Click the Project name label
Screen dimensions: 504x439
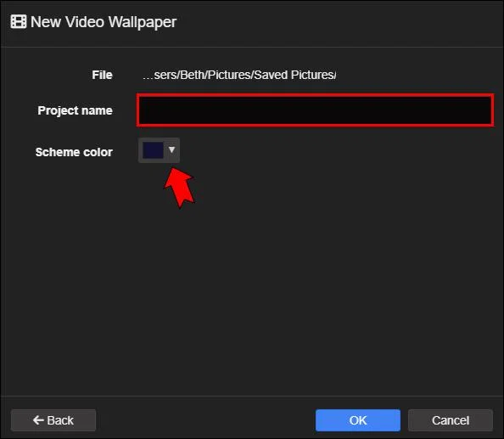coord(76,110)
